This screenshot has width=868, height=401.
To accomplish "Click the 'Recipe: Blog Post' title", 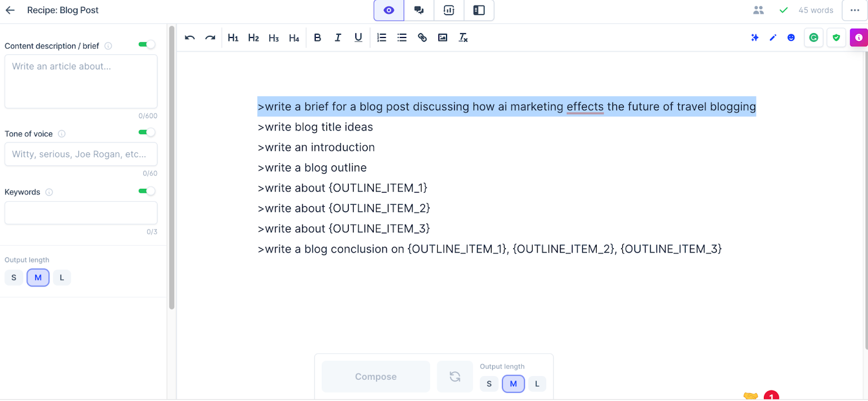I will tap(63, 10).
